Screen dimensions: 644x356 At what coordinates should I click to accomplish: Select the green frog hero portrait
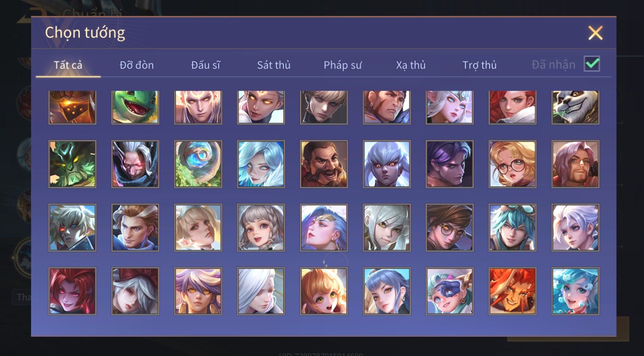point(135,107)
